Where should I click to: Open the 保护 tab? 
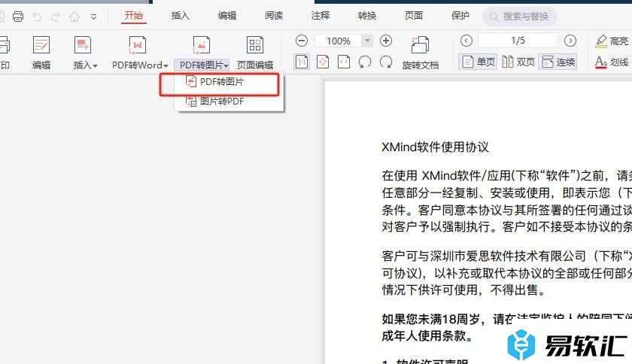[x=460, y=16]
